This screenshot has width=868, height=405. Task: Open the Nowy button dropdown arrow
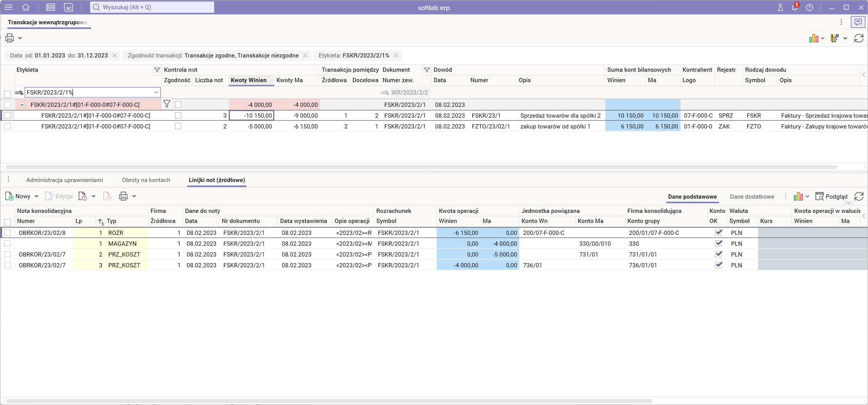[37, 196]
